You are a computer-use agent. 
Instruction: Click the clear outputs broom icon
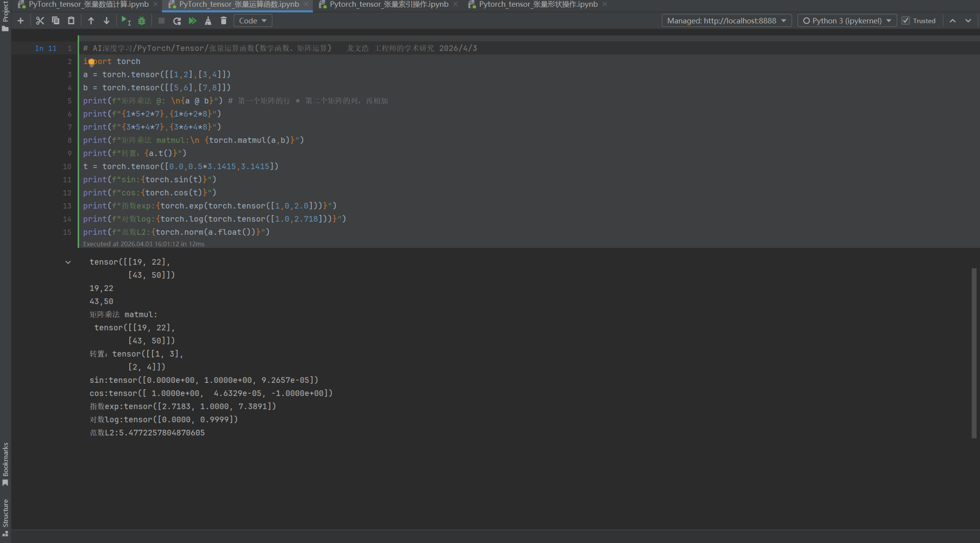tap(208, 21)
